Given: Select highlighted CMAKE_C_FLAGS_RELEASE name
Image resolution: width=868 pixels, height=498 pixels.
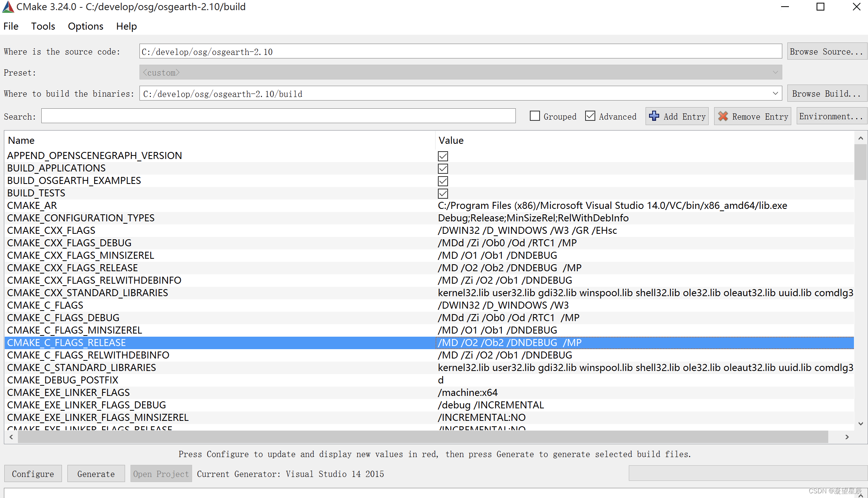Looking at the screenshot, I should (67, 343).
